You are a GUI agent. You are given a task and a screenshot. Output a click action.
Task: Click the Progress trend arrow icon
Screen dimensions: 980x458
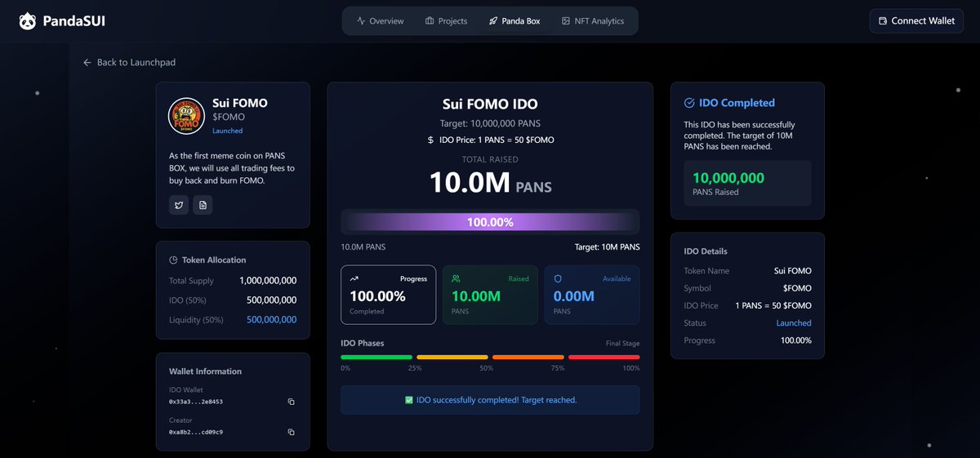[x=354, y=278]
